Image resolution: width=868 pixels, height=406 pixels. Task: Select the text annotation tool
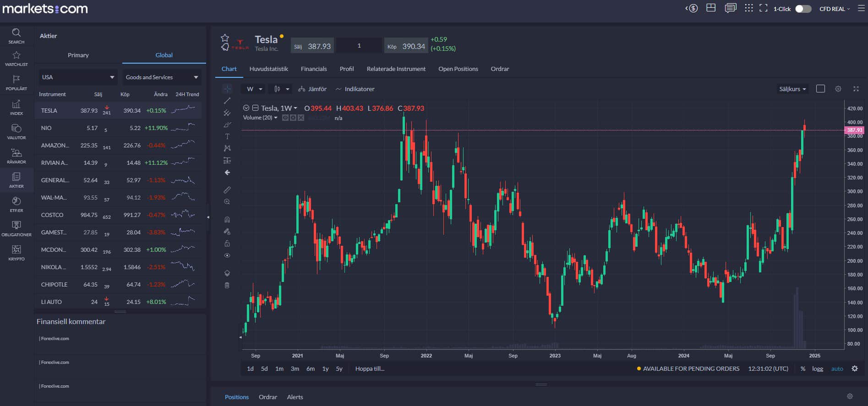click(x=227, y=136)
